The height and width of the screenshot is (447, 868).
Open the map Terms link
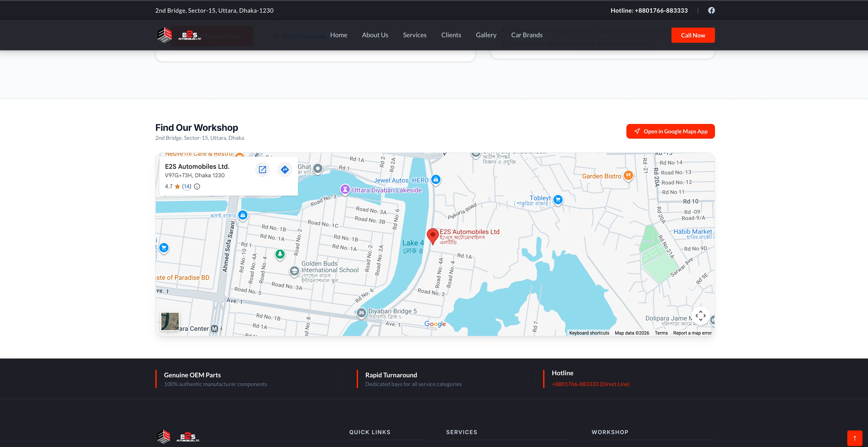click(661, 333)
